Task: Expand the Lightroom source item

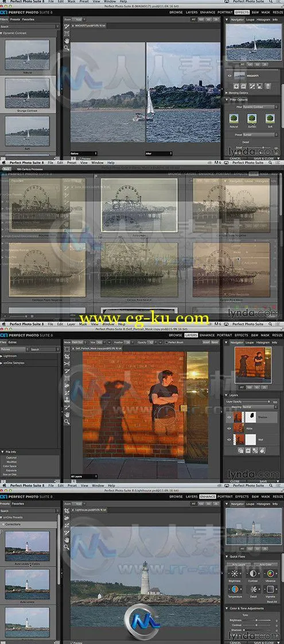Action: [10, 357]
